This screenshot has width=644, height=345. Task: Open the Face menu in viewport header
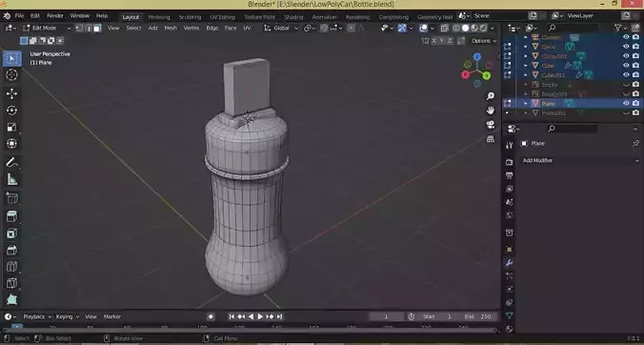coord(231,28)
